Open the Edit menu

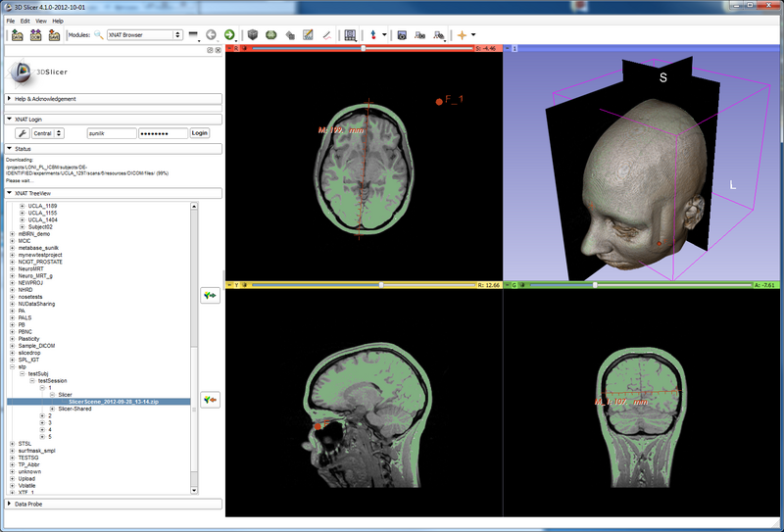25,20
